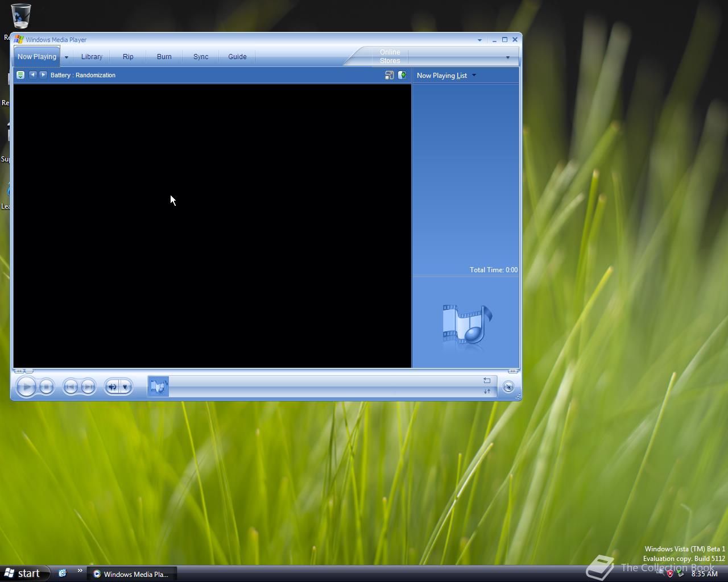Screen dimensions: 728x582
Task: Click the 'Battery : Randomization' visualization text
Action: (x=83, y=75)
